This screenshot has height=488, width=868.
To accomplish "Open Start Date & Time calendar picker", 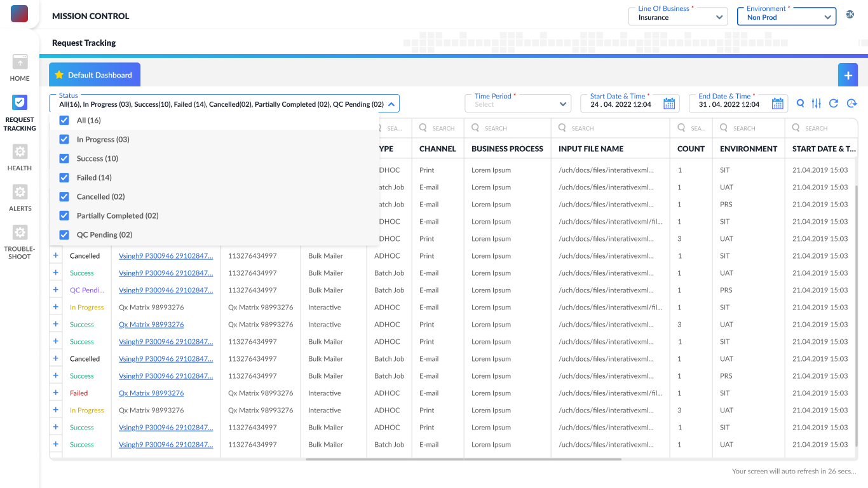I will 669,104.
